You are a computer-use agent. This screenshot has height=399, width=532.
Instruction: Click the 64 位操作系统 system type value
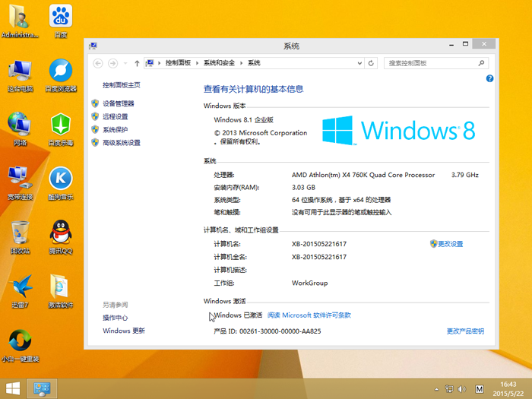[341, 200]
